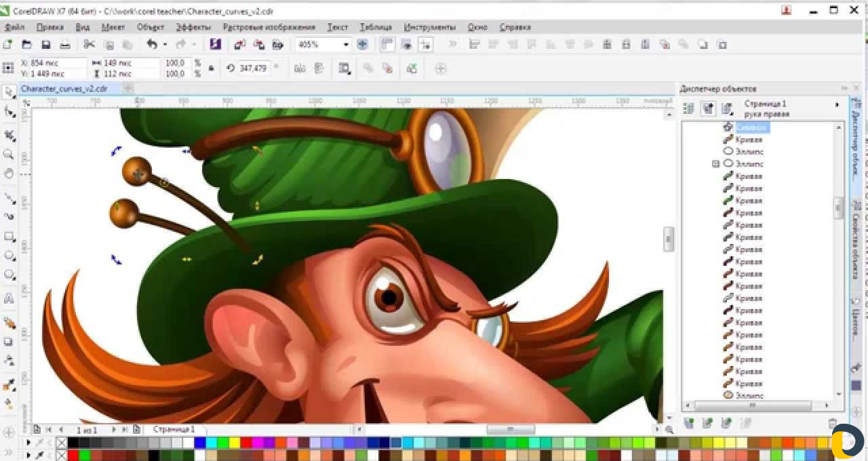The image size is (868, 461).
Task: Open the undo history dropdown arrow
Action: coord(165,45)
